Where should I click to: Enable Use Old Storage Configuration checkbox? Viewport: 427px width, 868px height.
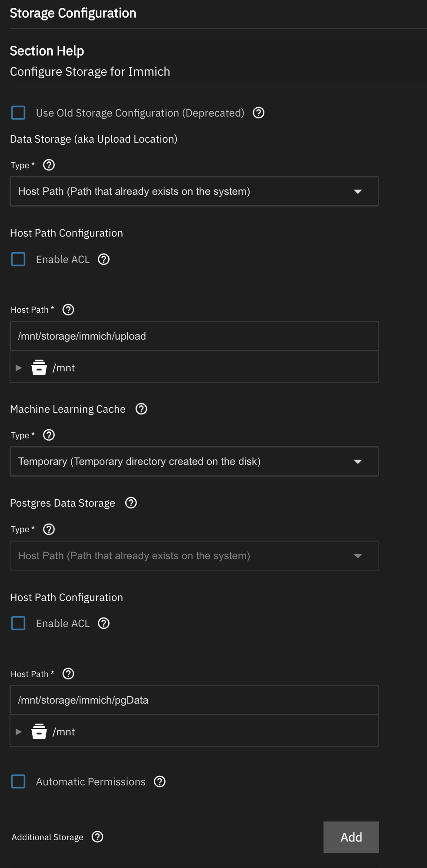point(18,113)
